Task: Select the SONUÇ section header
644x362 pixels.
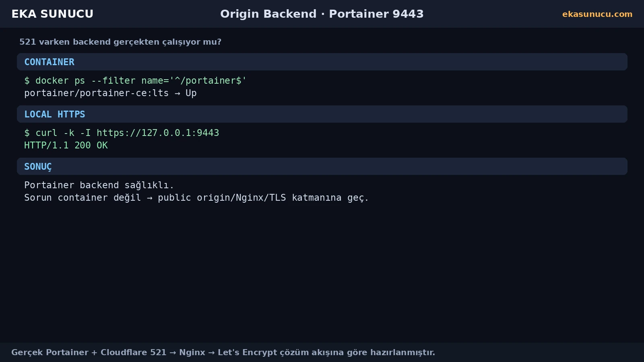Action: point(322,167)
